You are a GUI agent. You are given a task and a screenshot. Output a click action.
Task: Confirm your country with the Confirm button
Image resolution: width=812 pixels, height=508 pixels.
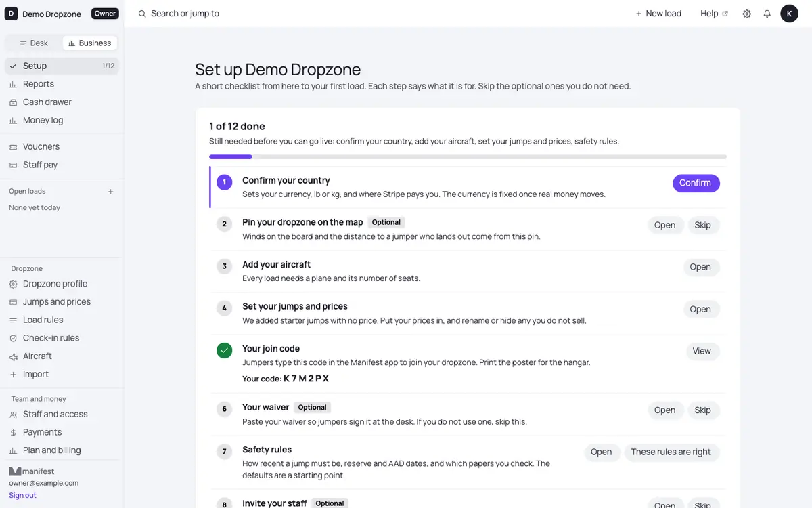pyautogui.click(x=696, y=183)
